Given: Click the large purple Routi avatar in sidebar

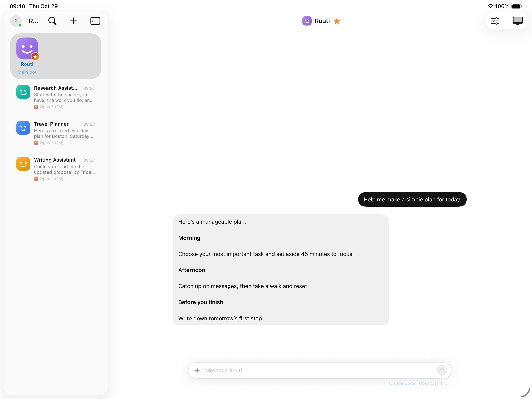Looking at the screenshot, I should pos(27,48).
